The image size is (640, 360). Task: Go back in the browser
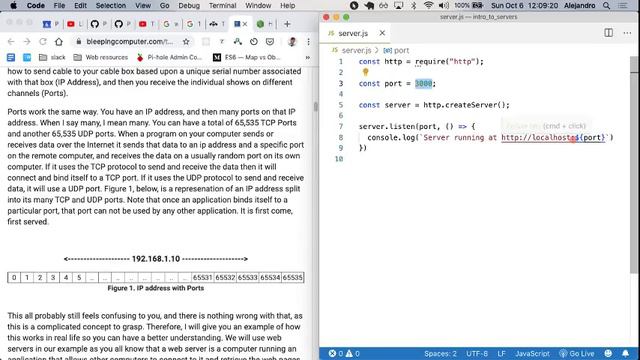coord(11,41)
